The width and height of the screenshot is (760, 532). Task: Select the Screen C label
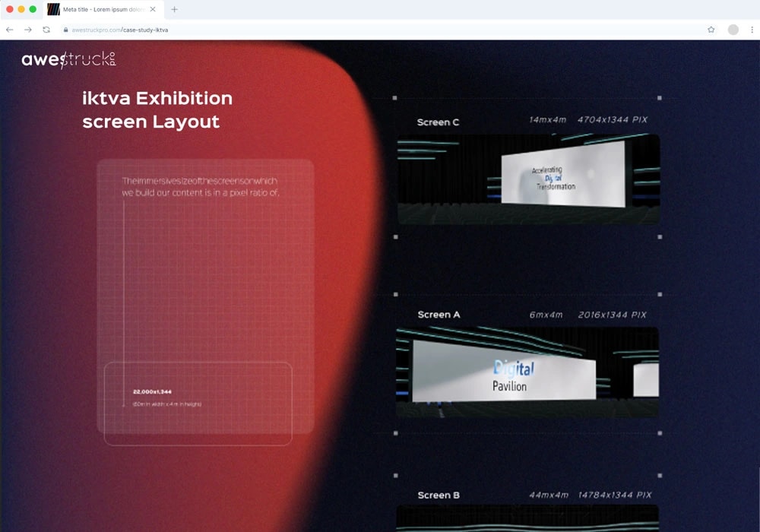[438, 122]
